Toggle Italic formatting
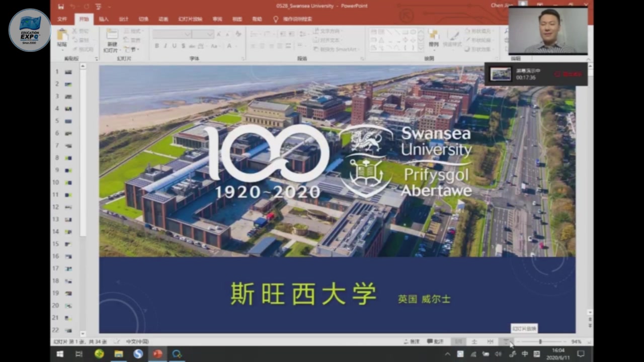This screenshot has height=362, width=644. (166, 46)
